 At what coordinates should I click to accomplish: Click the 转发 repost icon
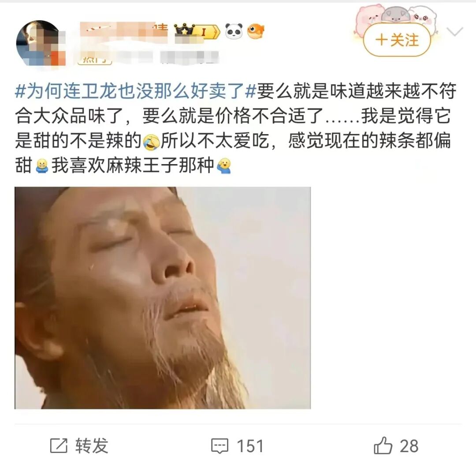(59, 446)
